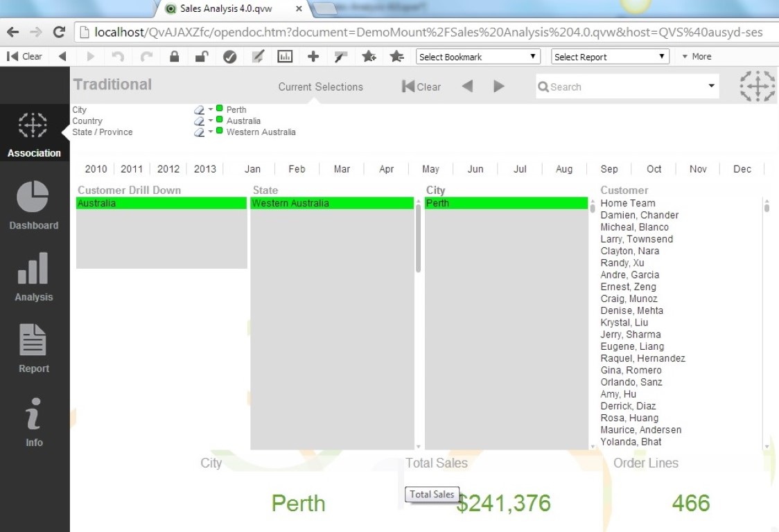Click the Add Bookmark star-plus icon
Screen dimensions: 779x532
pyautogui.click(x=369, y=57)
